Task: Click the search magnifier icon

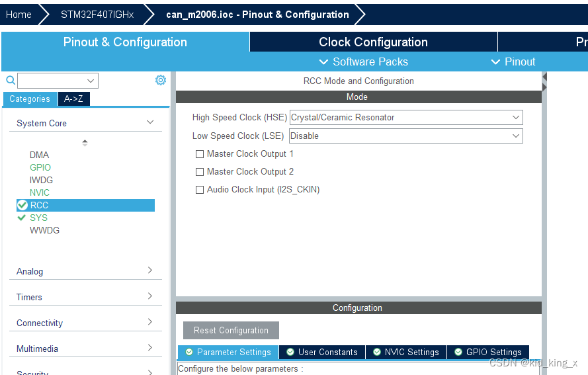Action: 11,80
